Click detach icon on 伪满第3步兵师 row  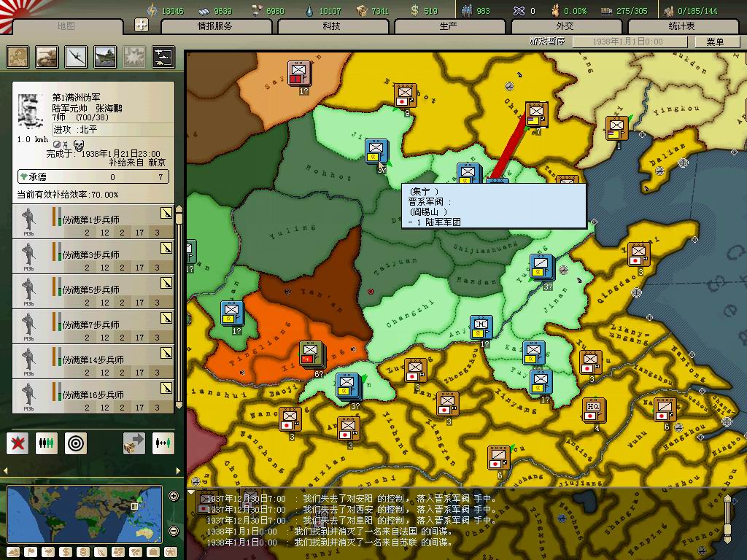click(x=166, y=248)
